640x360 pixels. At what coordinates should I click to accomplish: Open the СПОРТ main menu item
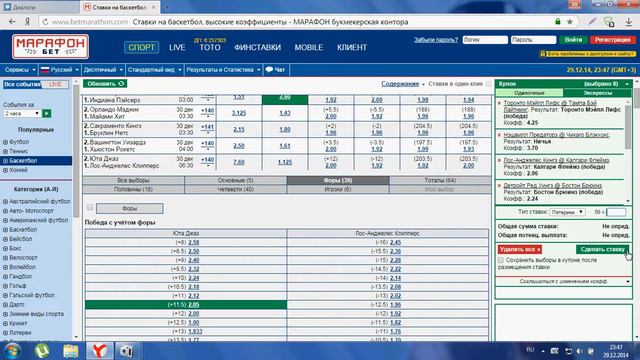click(x=141, y=47)
